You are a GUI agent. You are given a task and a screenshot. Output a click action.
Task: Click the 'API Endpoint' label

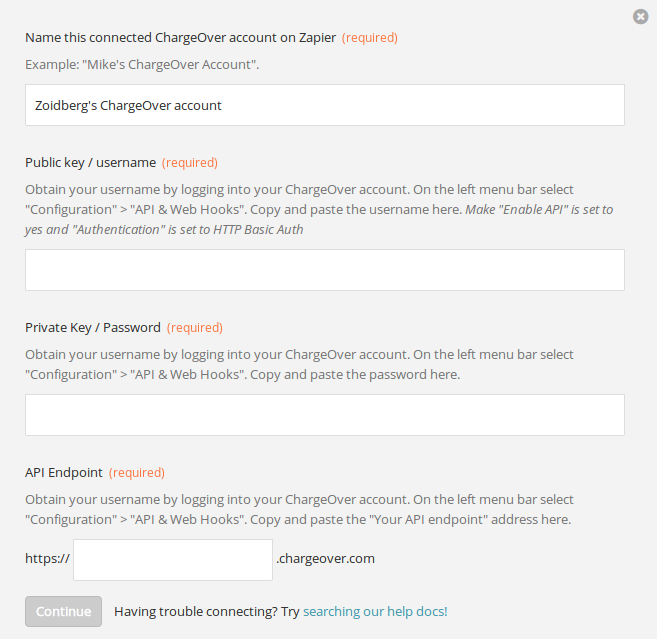tap(64, 473)
